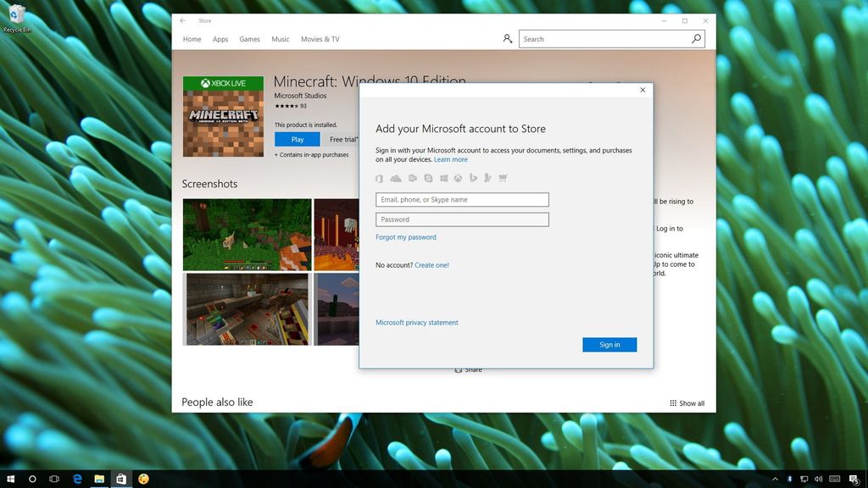This screenshot has height=488, width=868.
Task: Click the user account icon beside the search box
Action: tap(507, 38)
